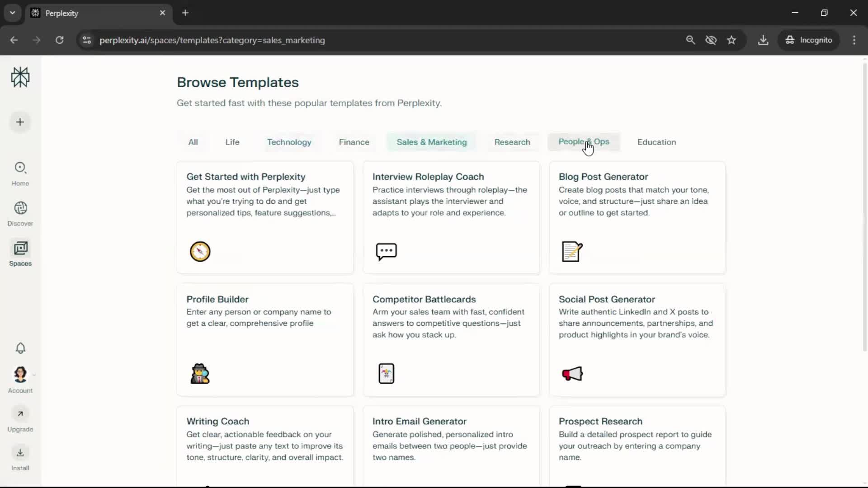Screen dimensions: 868x488
Task: Click the Upgrade arrow icon
Action: 20,414
